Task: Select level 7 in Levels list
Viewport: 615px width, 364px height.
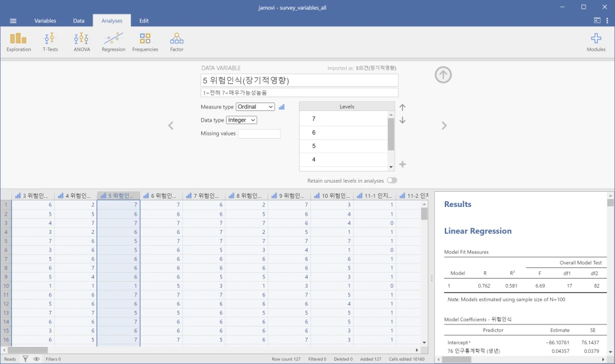Action: pos(343,119)
